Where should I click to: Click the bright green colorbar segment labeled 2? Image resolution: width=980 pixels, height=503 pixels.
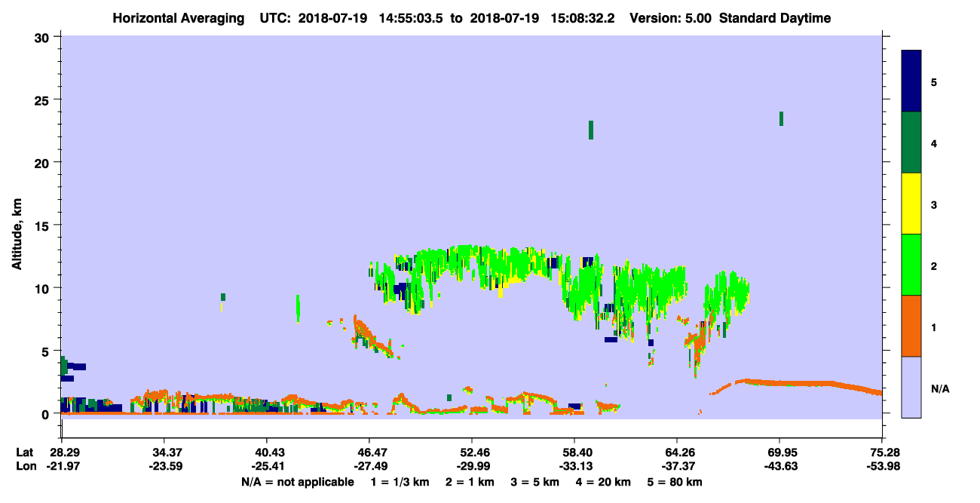[911, 265]
